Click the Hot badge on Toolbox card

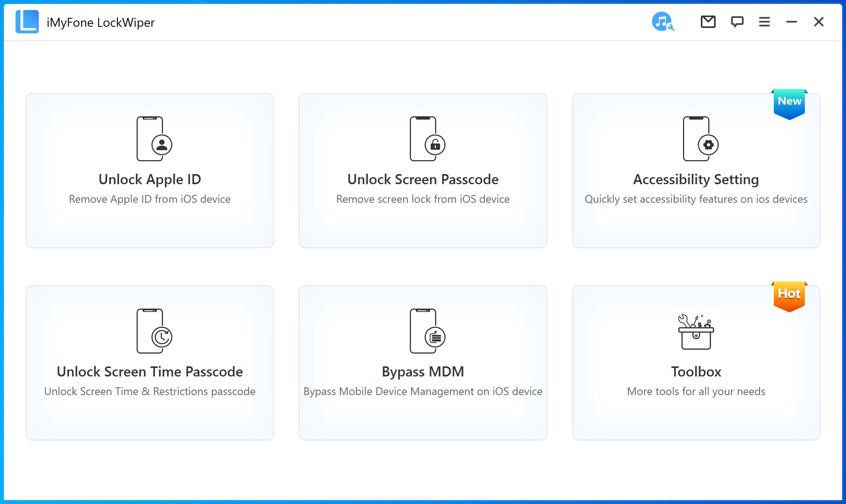coord(789,295)
